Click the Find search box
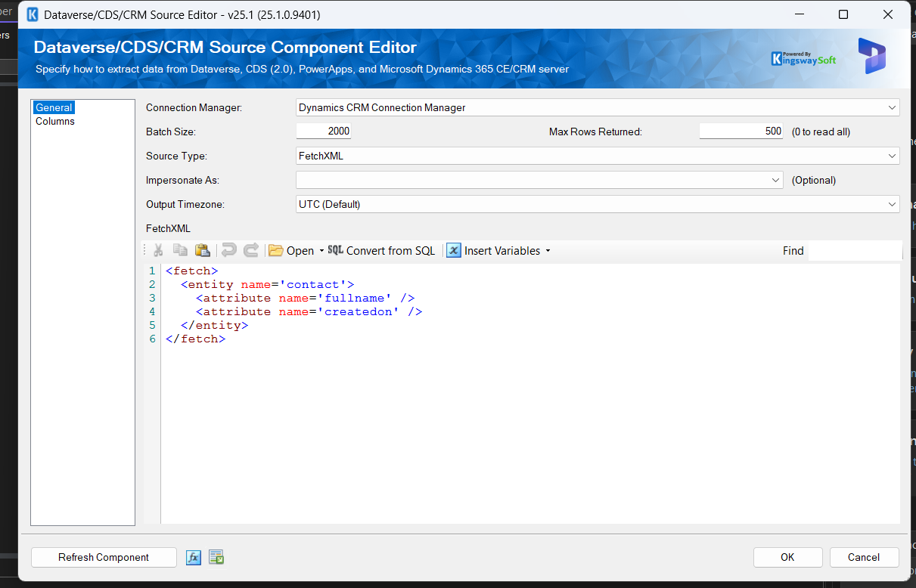 point(854,251)
